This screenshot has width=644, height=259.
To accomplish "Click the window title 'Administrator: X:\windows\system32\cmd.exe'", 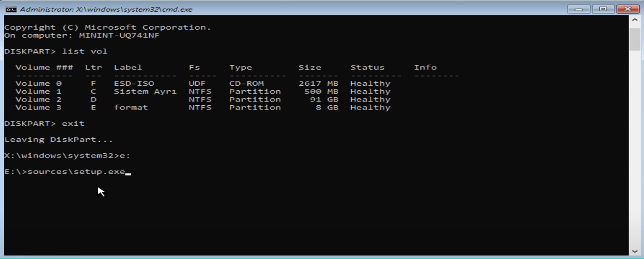I will tap(106, 9).
